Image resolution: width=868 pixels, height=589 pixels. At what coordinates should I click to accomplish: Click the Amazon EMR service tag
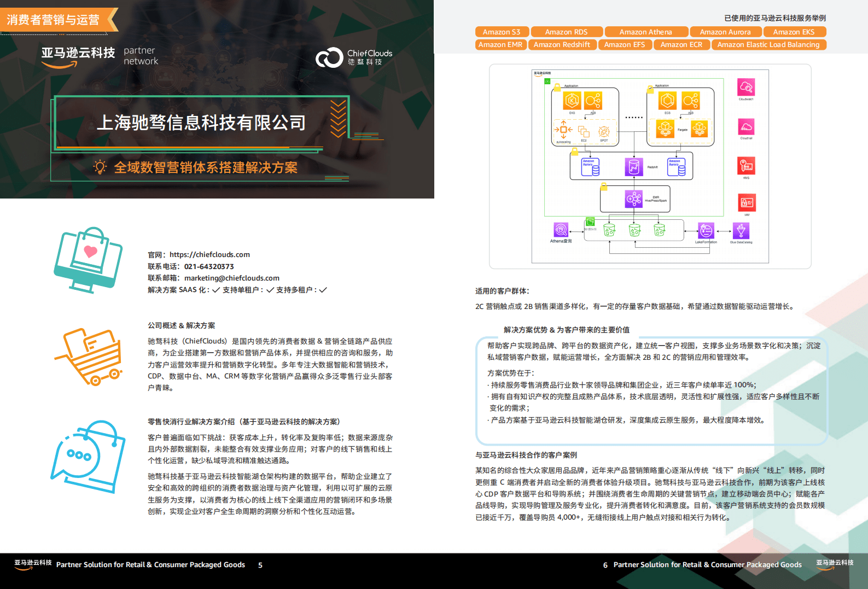tap(500, 44)
